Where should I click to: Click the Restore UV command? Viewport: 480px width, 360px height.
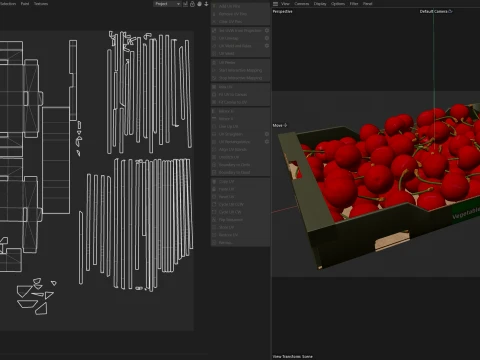click(240, 235)
